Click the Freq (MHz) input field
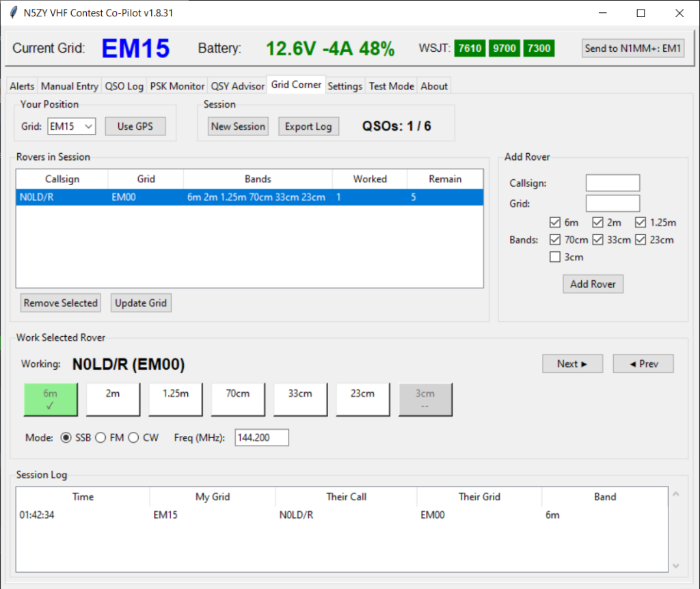 pos(261,437)
